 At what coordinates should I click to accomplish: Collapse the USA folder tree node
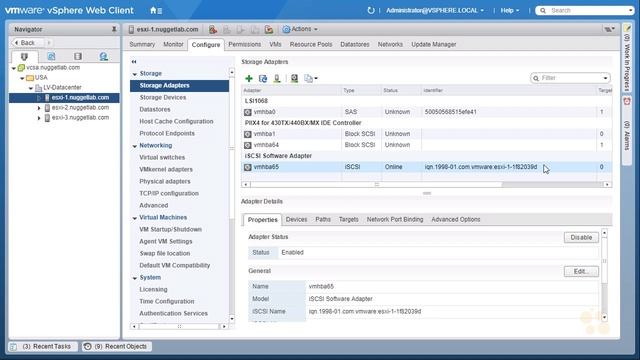click(x=22, y=78)
